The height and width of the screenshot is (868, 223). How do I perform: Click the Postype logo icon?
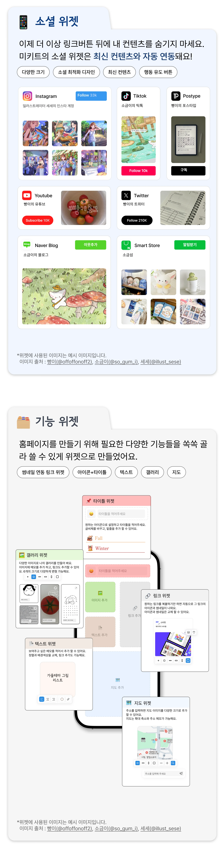click(x=176, y=96)
